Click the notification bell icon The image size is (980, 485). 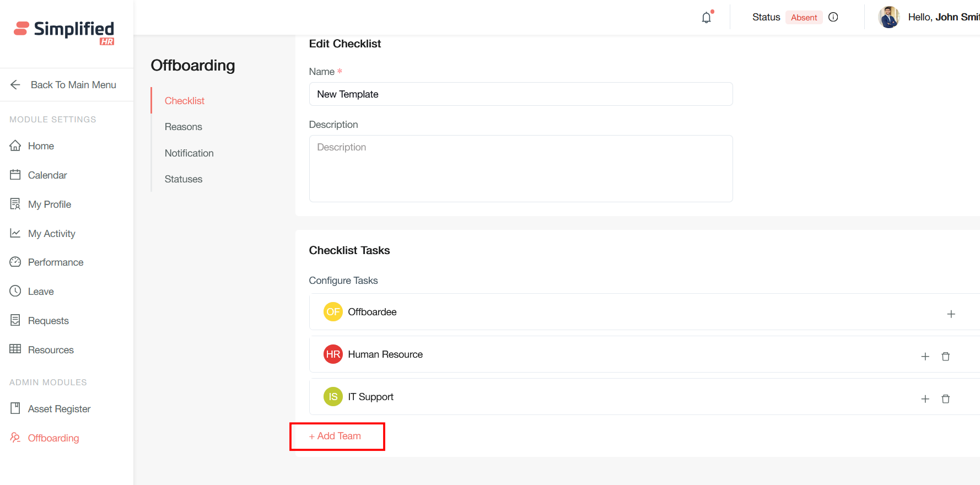point(706,18)
